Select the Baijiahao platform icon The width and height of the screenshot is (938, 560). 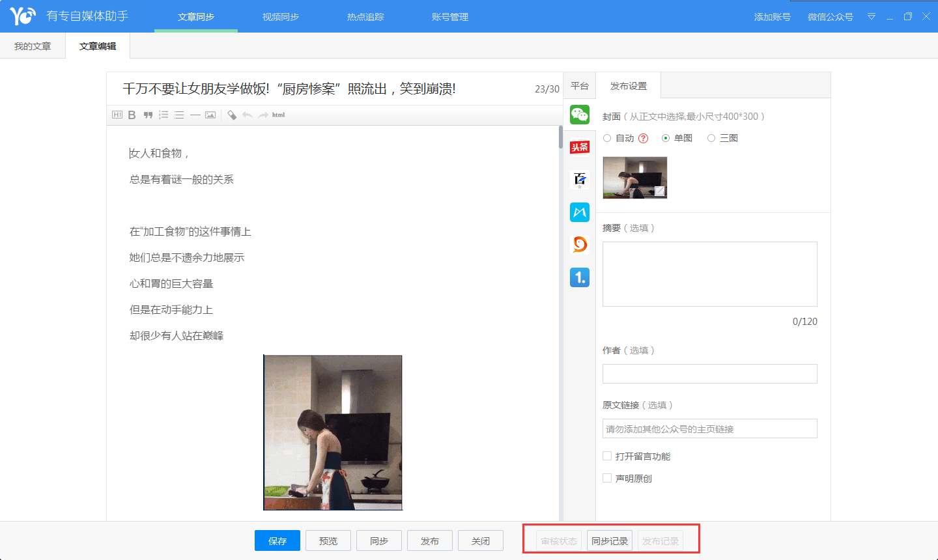579,180
